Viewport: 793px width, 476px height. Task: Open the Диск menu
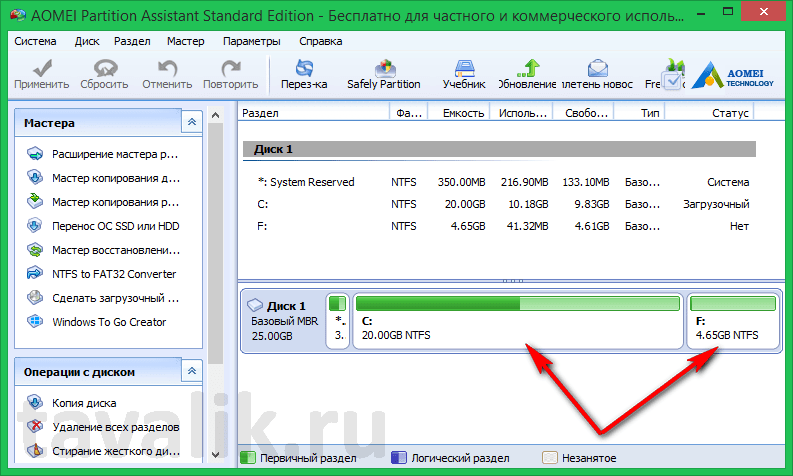(87, 41)
